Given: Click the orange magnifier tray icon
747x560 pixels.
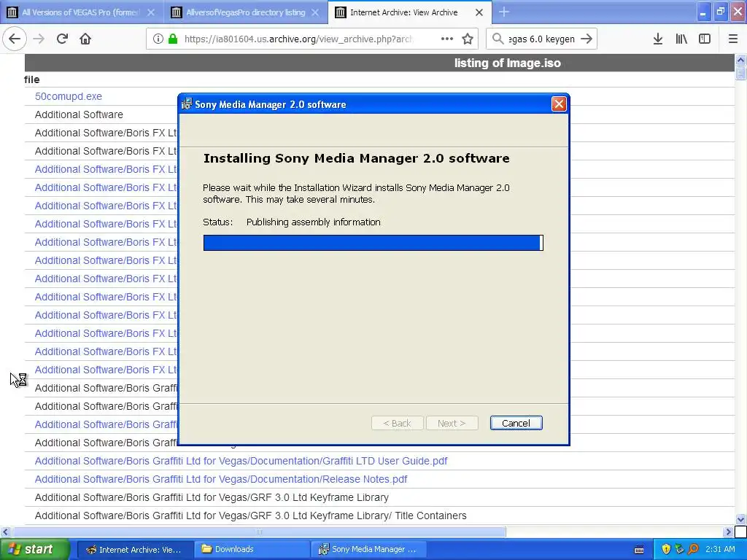Looking at the screenshot, I should coord(693,549).
